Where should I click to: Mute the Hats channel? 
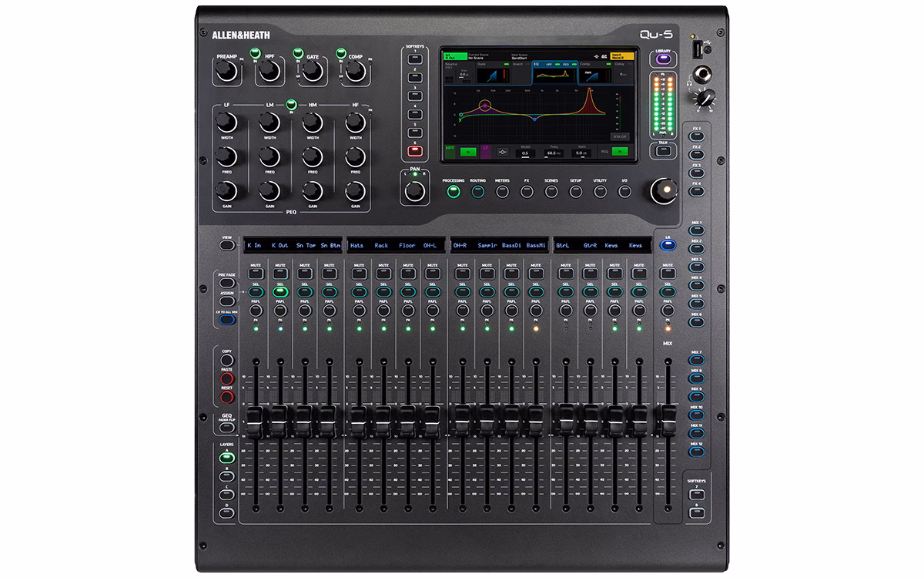coord(358,273)
